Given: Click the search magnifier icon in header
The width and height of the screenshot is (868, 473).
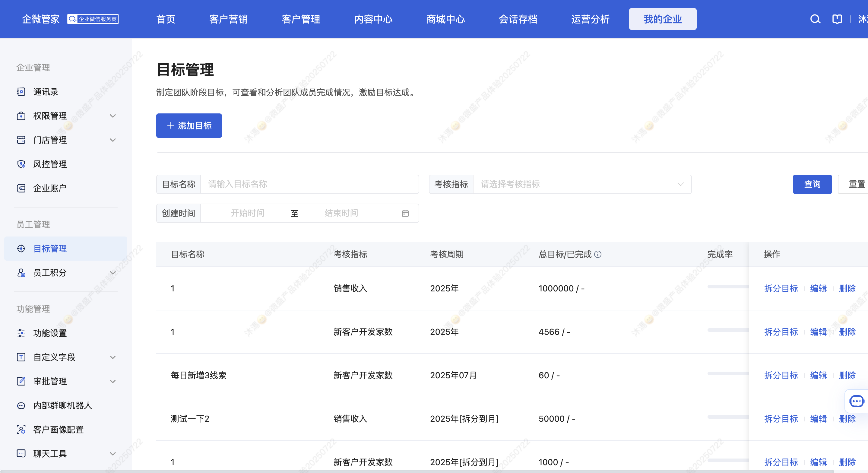Looking at the screenshot, I should pyautogui.click(x=815, y=19).
